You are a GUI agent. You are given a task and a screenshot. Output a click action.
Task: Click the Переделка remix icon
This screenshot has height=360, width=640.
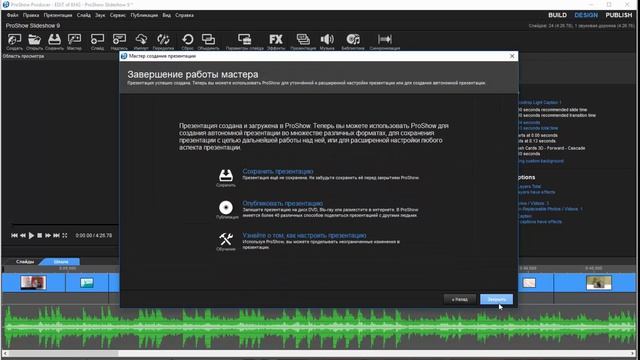(x=163, y=40)
